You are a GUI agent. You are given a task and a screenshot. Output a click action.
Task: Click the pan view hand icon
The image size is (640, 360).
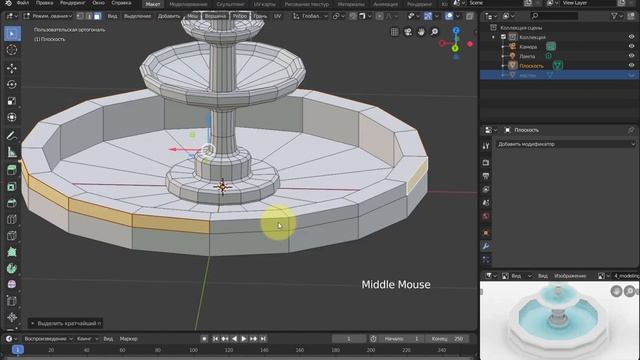tap(421, 32)
